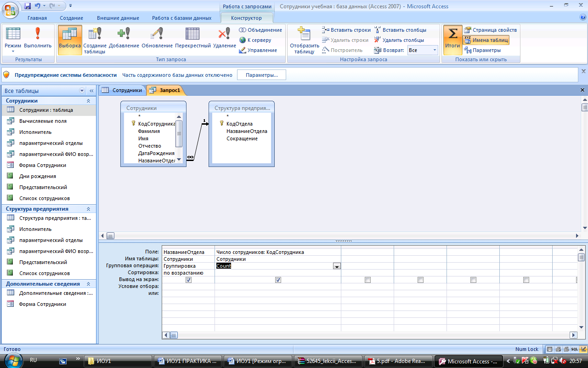This screenshot has width=588, height=368.
Task: Select Объединение query option
Action: [260, 30]
